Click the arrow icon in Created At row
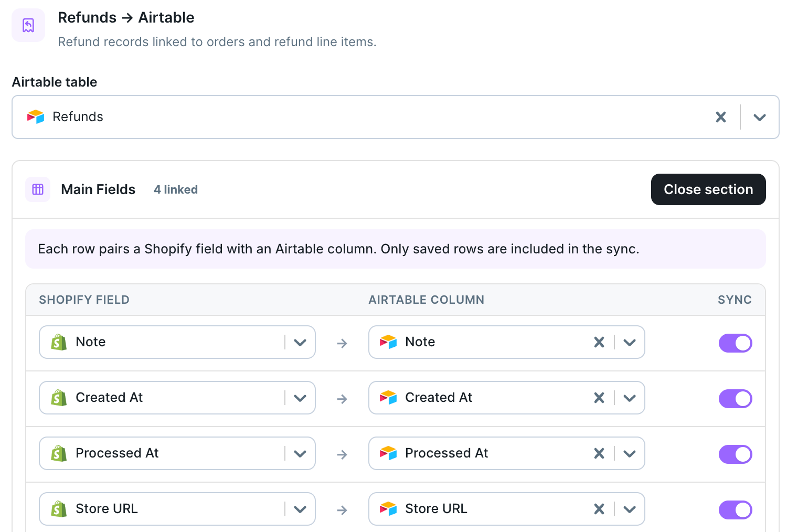 (x=342, y=399)
